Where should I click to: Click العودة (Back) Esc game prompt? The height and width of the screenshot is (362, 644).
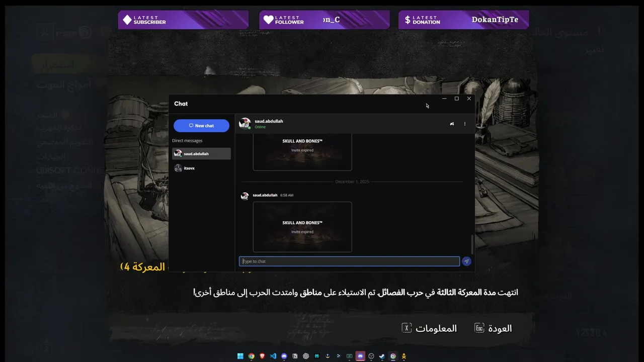tap(493, 328)
